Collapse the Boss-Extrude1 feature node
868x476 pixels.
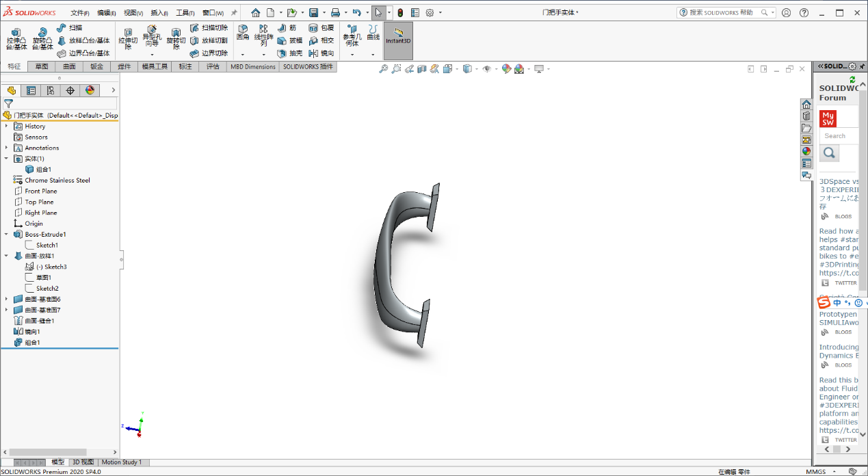[7, 234]
